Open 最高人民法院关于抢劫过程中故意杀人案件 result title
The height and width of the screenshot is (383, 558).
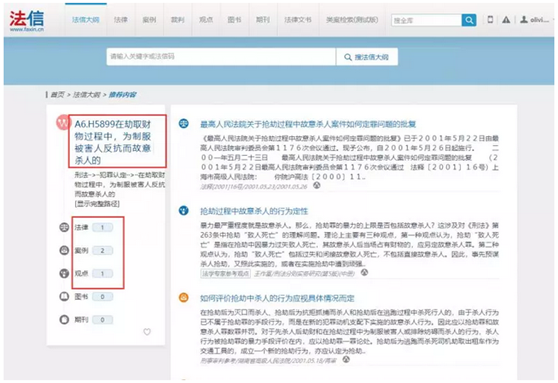tap(308, 124)
